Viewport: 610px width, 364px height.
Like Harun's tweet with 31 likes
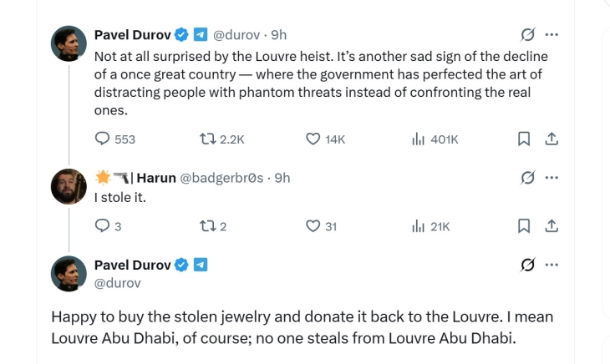[x=314, y=225]
